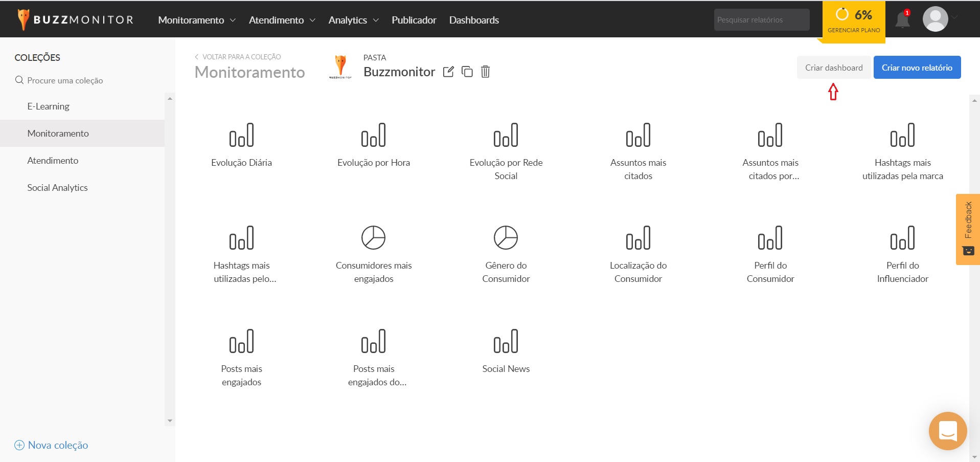Duplicate the Buzzmonitor folder using copy icon
The width and height of the screenshot is (980, 462).
point(467,72)
